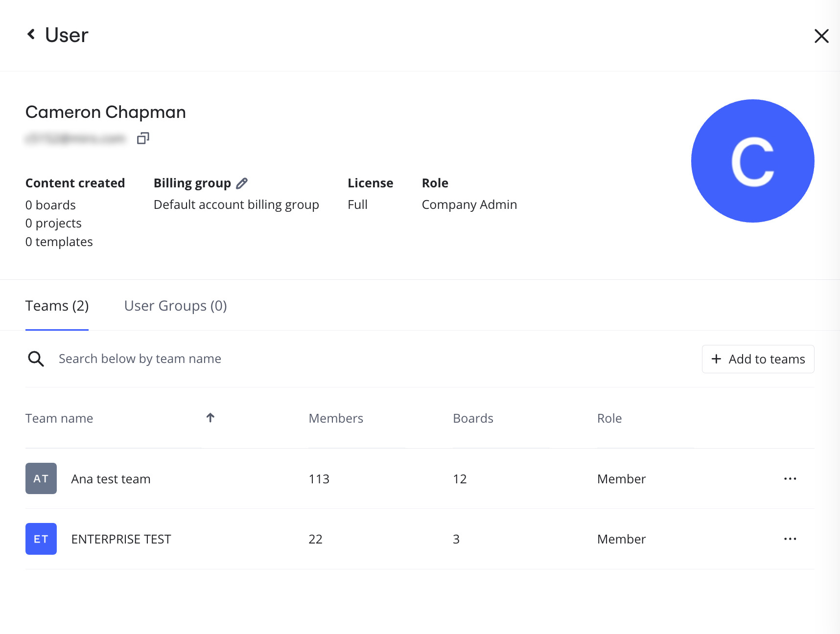Image resolution: width=840 pixels, height=634 pixels.
Task: Edit the Billing group with pencil icon
Action: pos(242,183)
